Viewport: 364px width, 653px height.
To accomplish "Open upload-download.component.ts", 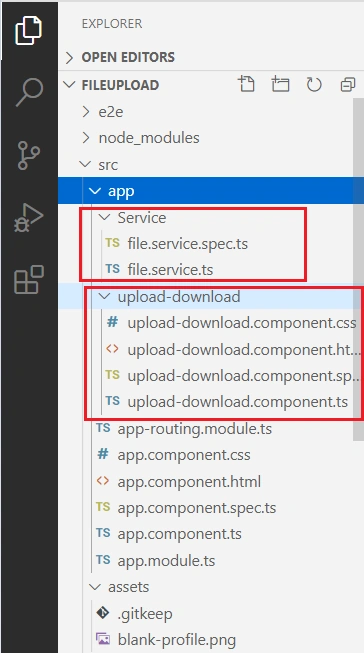I will 237,402.
